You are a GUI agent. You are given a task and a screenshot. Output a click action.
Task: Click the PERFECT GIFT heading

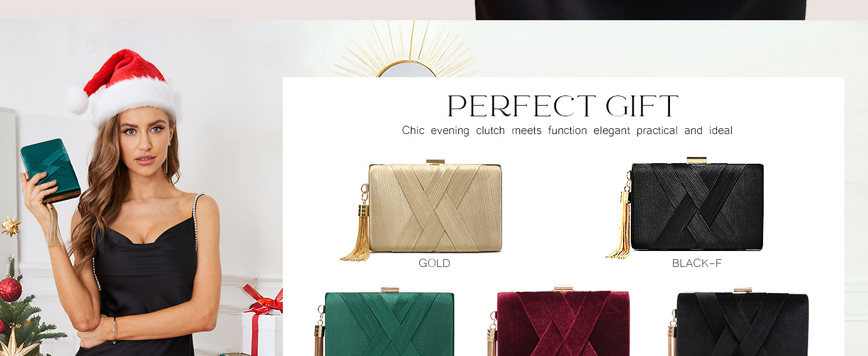coord(563,106)
